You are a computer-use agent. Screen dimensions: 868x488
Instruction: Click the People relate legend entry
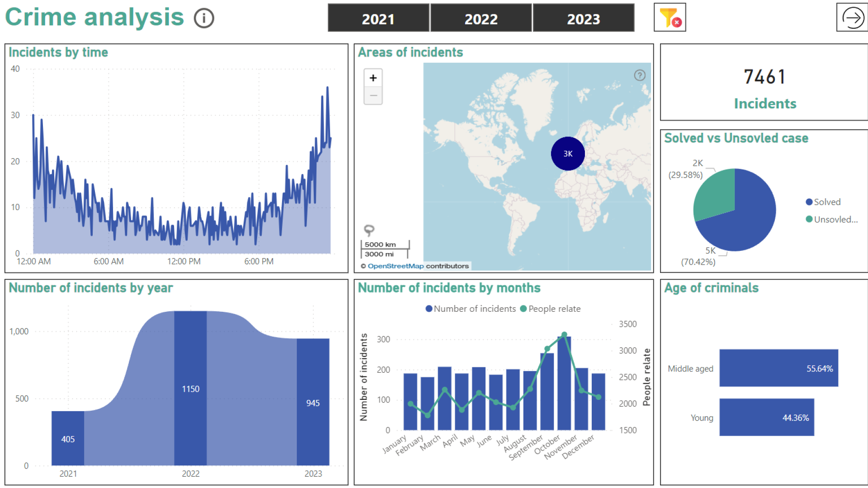click(x=550, y=309)
